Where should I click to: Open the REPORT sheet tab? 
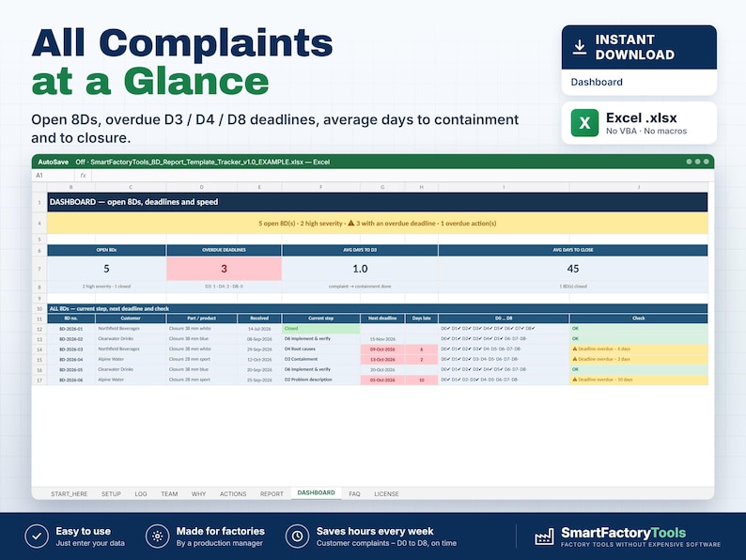272,494
